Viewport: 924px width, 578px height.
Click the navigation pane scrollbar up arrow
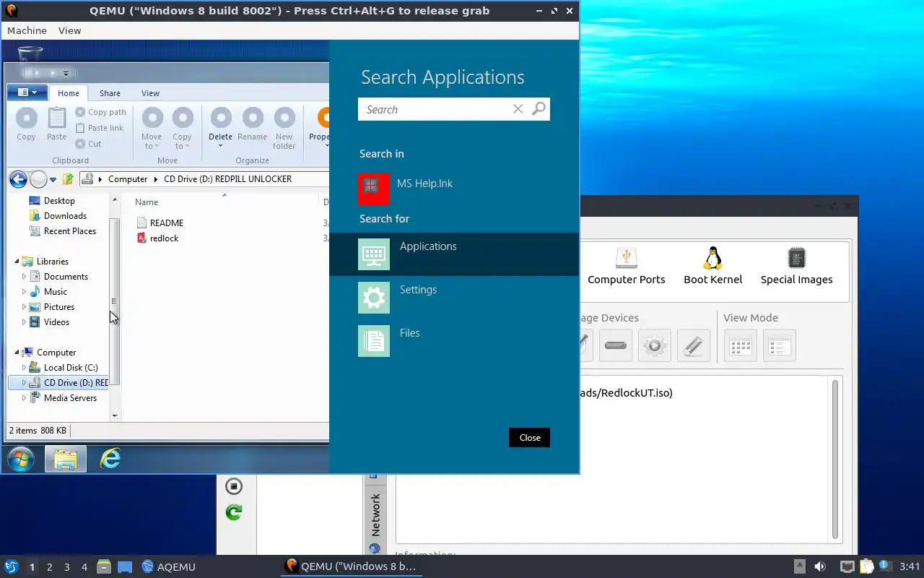[115, 199]
